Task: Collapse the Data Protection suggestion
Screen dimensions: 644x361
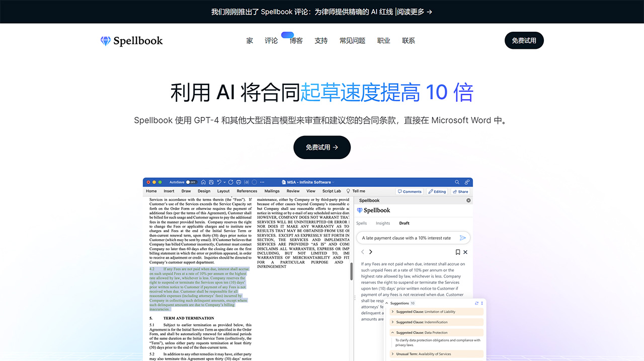Action: click(x=393, y=332)
